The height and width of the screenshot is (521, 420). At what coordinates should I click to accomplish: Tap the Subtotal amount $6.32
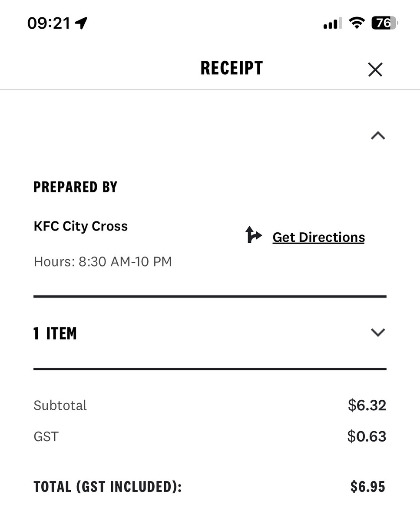click(x=367, y=405)
